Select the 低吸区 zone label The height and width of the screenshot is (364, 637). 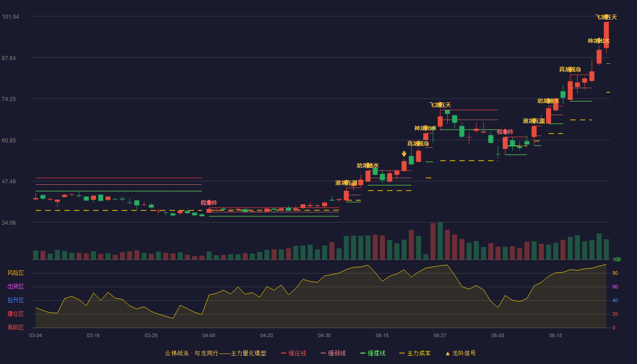pos(15,327)
